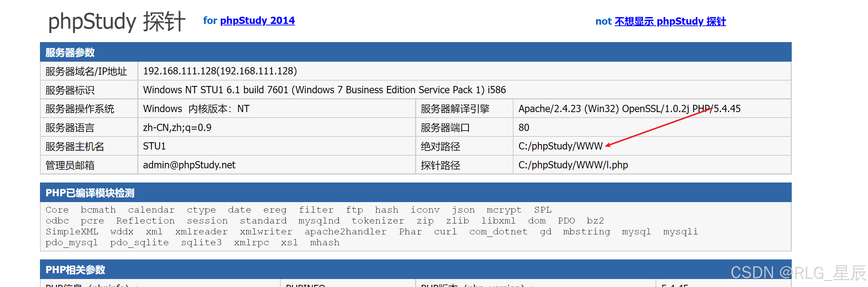Click the 服务器操作系统 label
Image resolution: width=868 pixels, height=287 pixels.
(80, 109)
